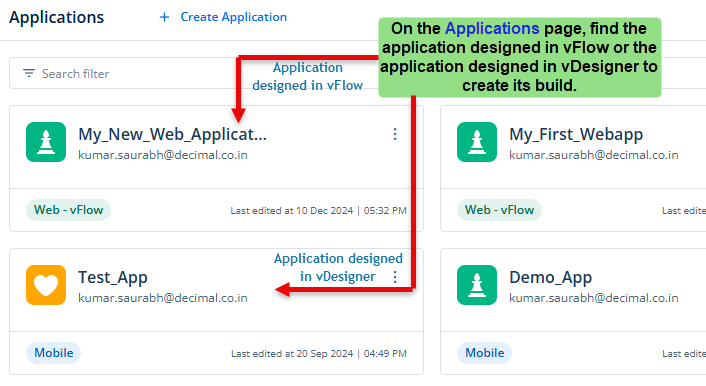Click the Mobile tag on Test_App card
The width and height of the screenshot is (706, 386).
click(54, 353)
